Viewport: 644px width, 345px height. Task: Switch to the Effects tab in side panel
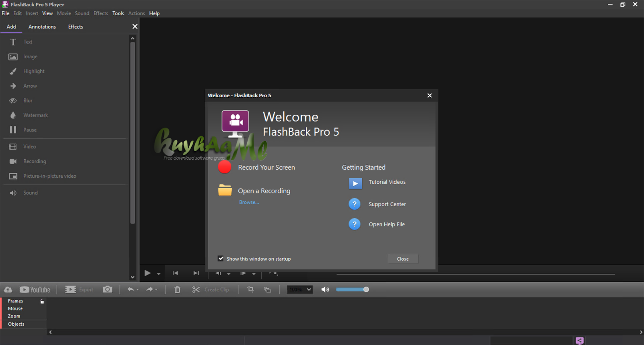[76, 27]
